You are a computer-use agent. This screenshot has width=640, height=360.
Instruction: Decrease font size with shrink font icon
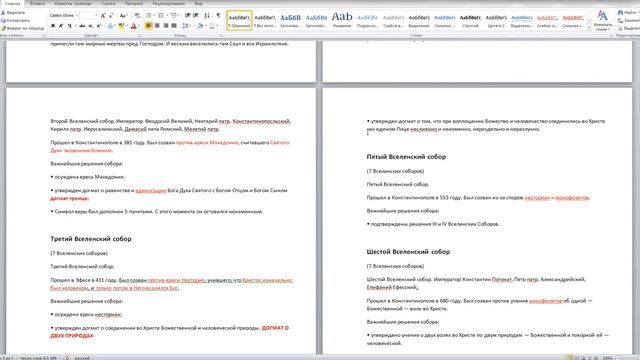pos(111,16)
